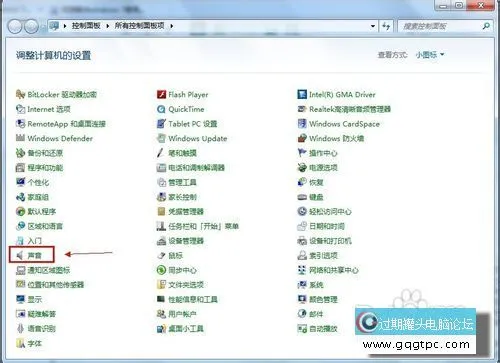This screenshot has height=363, width=500.
Task: Open the 凭据管理器 link
Action: (x=186, y=211)
